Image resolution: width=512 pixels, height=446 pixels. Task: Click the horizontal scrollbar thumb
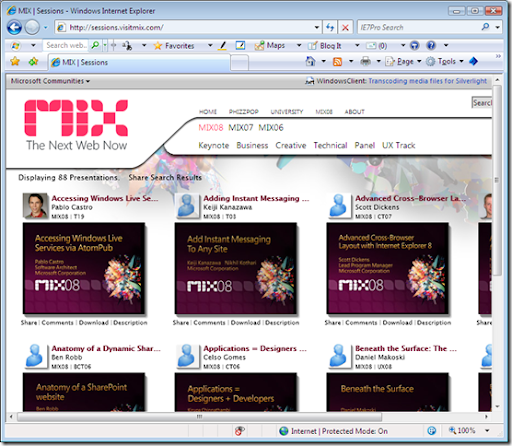click(199, 417)
